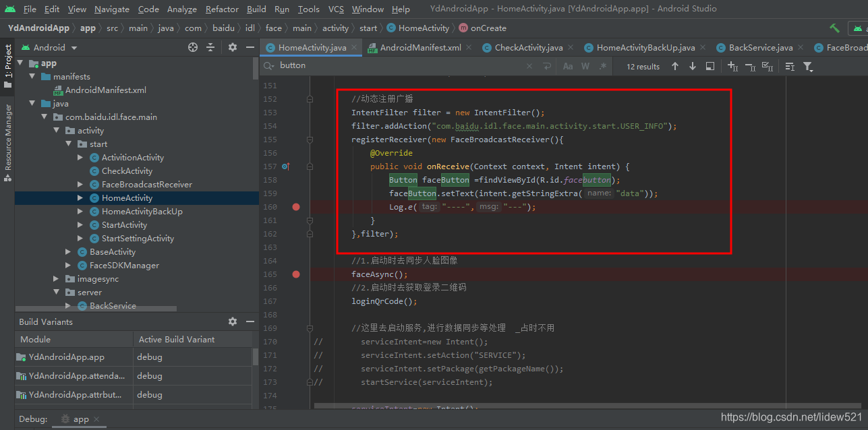The width and height of the screenshot is (868, 430).
Task: Collapse the java folder node
Action: 32,104
